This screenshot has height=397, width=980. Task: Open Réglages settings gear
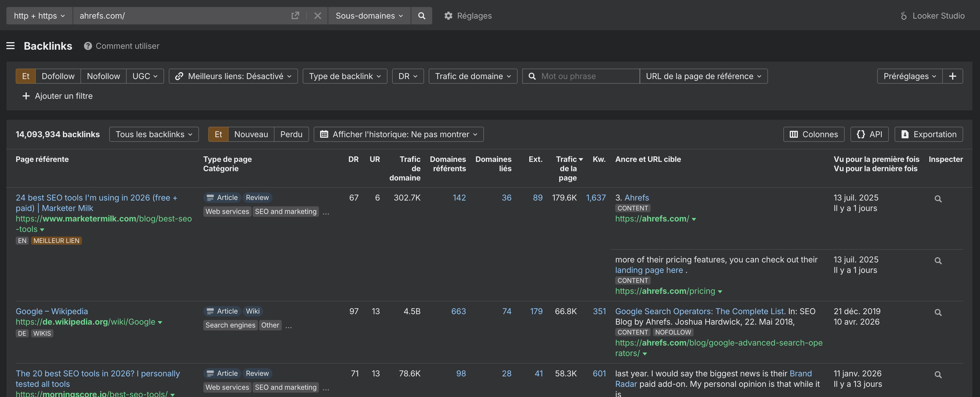tap(468, 16)
